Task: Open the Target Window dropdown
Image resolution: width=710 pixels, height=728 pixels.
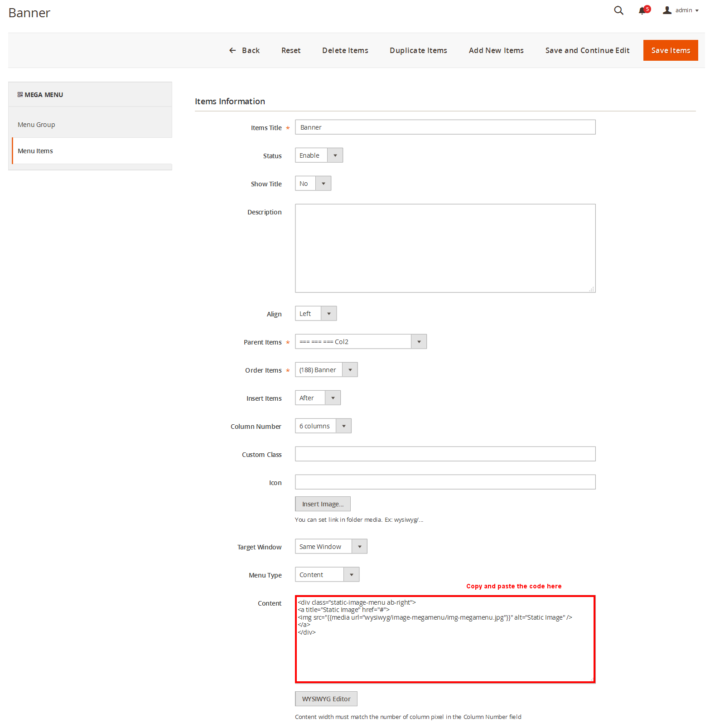Action: 331,547
